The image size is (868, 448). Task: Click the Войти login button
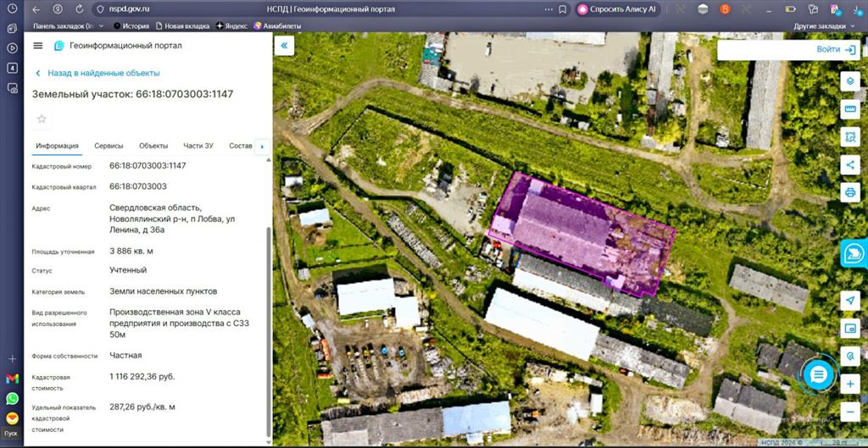[836, 50]
